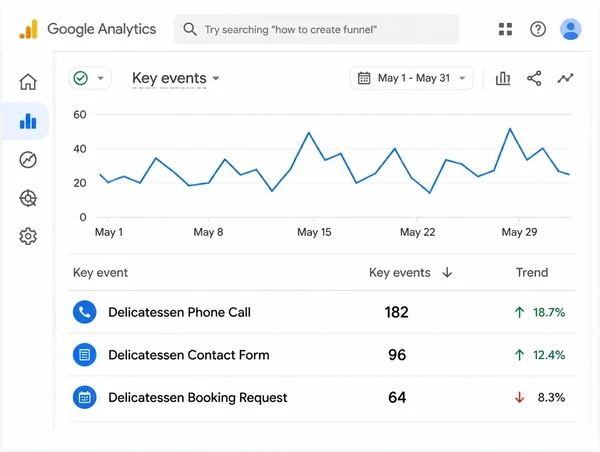Click the Google Analytics title text
The height and width of the screenshot is (452, 600).
[101, 29]
